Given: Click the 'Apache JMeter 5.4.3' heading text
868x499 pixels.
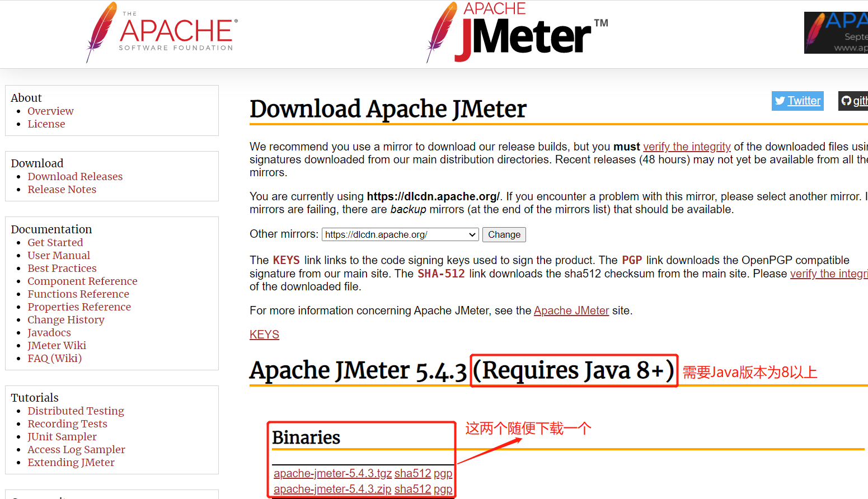Looking at the screenshot, I should coord(358,370).
